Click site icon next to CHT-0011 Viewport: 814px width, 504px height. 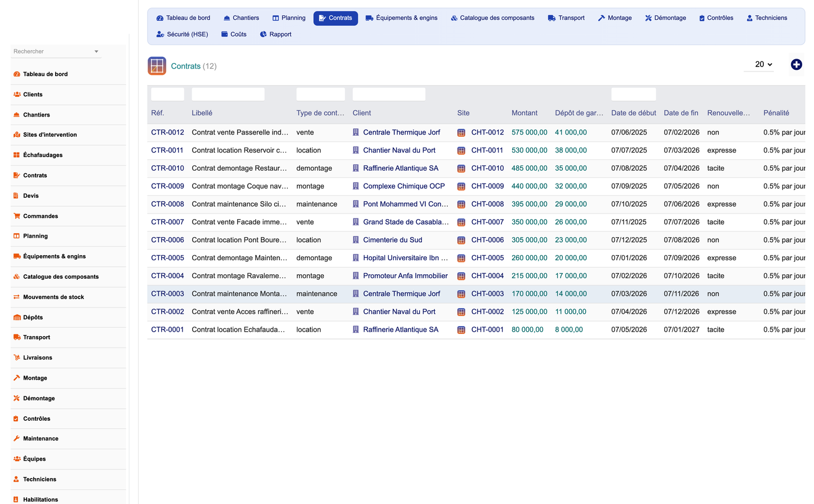tap(461, 150)
